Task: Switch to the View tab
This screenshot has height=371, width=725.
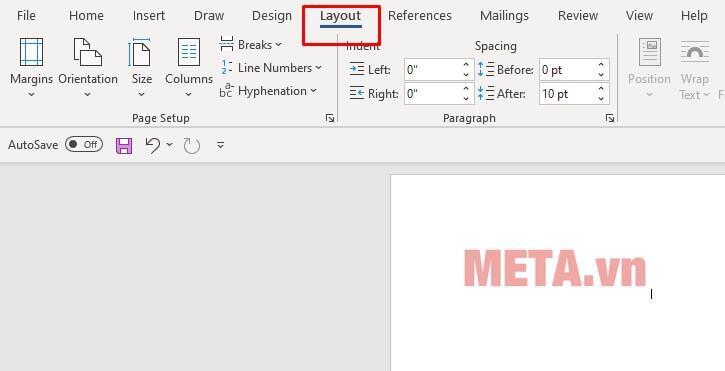Action: pos(639,16)
